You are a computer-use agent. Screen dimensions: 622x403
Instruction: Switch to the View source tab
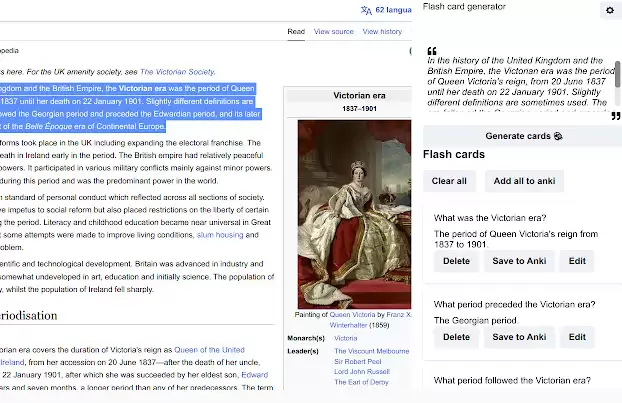click(334, 32)
